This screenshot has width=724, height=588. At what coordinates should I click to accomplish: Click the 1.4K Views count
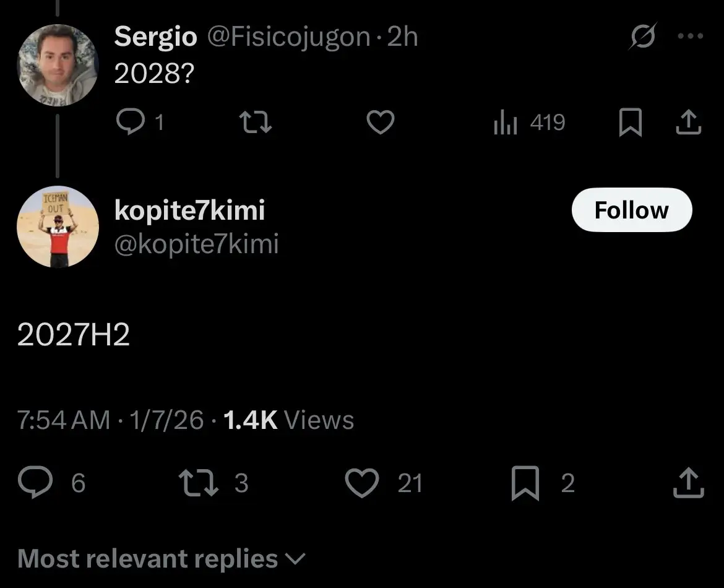pyautogui.click(x=288, y=420)
